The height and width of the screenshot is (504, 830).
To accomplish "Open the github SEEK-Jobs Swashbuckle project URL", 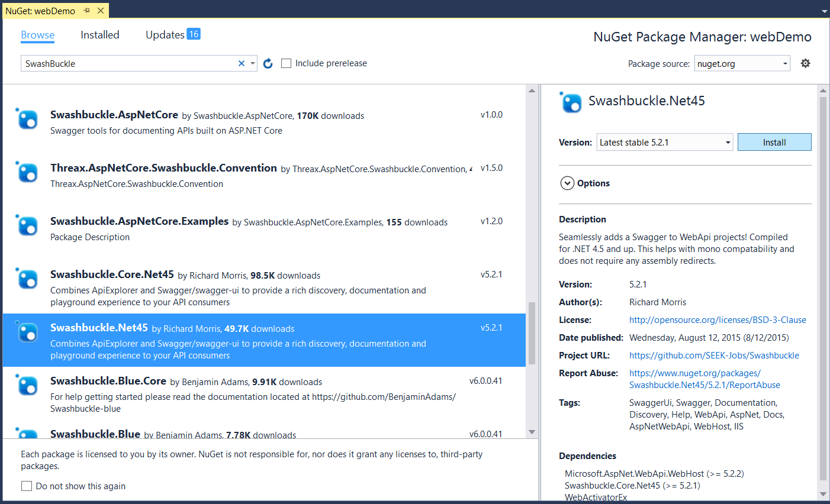I will [x=714, y=356].
